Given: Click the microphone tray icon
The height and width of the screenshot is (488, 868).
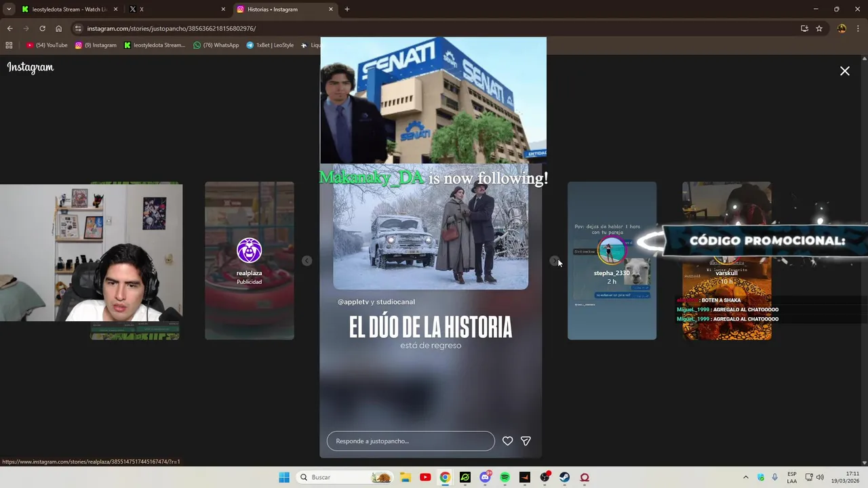Looking at the screenshot, I should [774, 477].
